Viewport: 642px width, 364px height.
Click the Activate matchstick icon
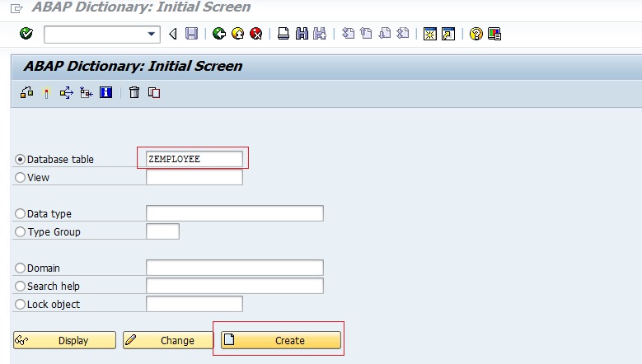[46, 93]
